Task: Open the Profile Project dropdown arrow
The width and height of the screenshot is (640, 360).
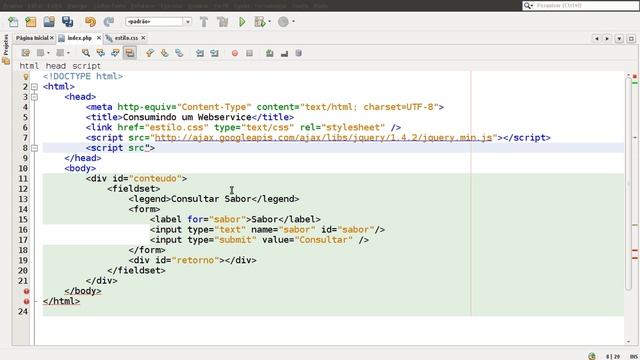Action: [293, 22]
